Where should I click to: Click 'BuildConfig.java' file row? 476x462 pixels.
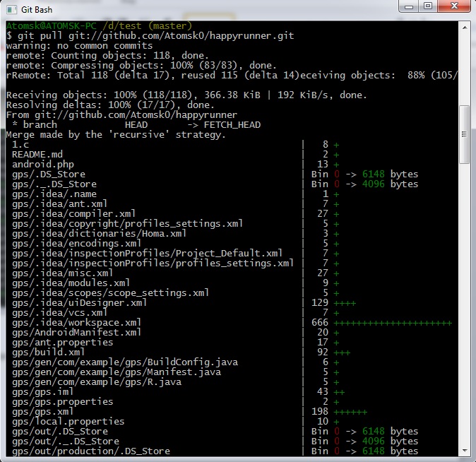click(176, 362)
